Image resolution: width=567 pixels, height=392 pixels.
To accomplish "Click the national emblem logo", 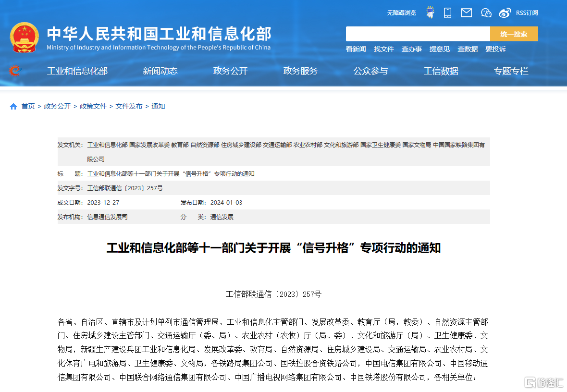I will pyautogui.click(x=24, y=37).
